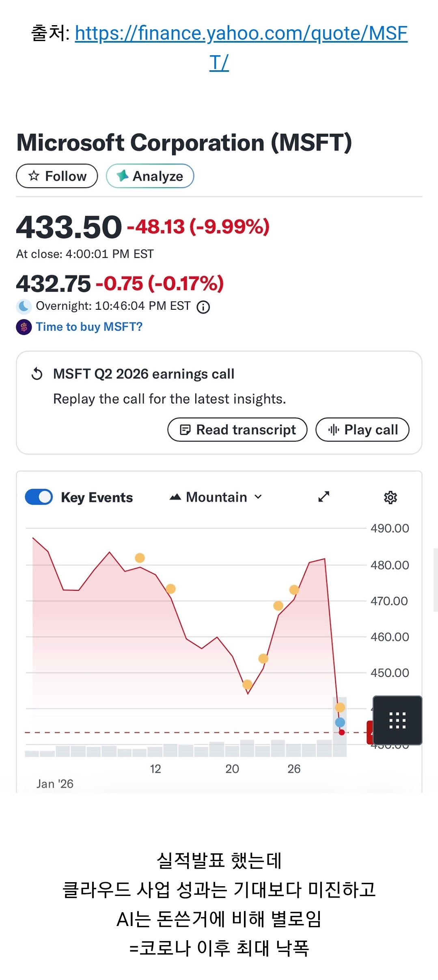Viewport: 438px width, 980px height.
Task: Toggle the Key Events switch off
Action: click(x=39, y=497)
